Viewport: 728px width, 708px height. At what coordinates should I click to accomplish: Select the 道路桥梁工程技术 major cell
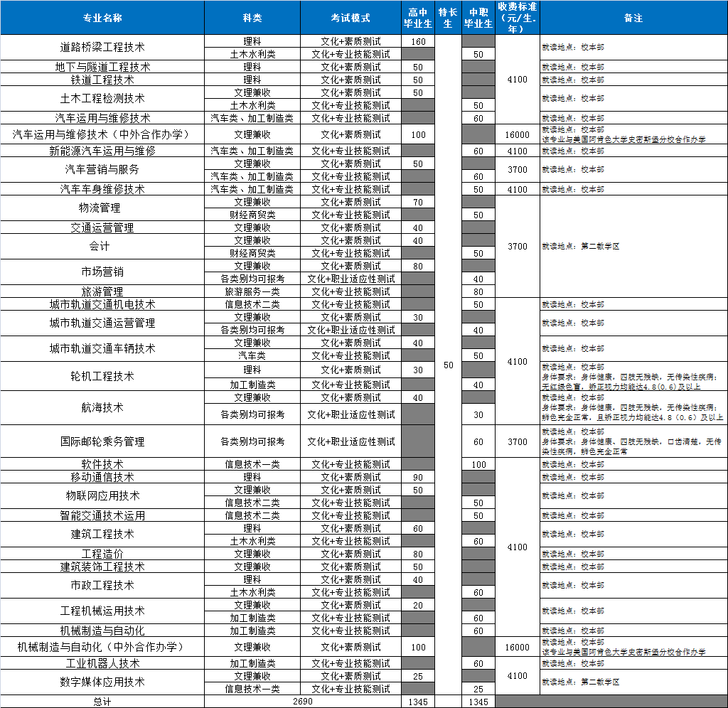pyautogui.click(x=102, y=48)
